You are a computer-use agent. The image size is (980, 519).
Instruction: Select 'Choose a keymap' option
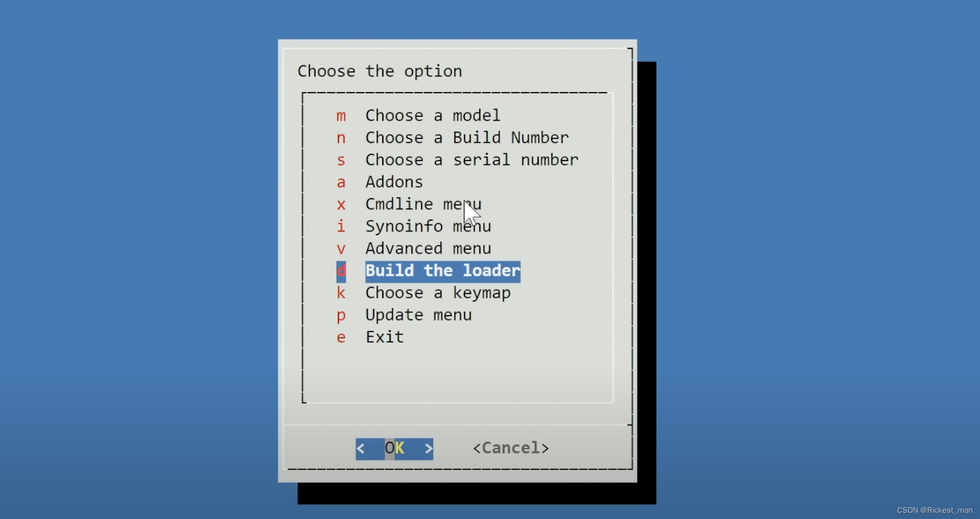pyautogui.click(x=437, y=293)
